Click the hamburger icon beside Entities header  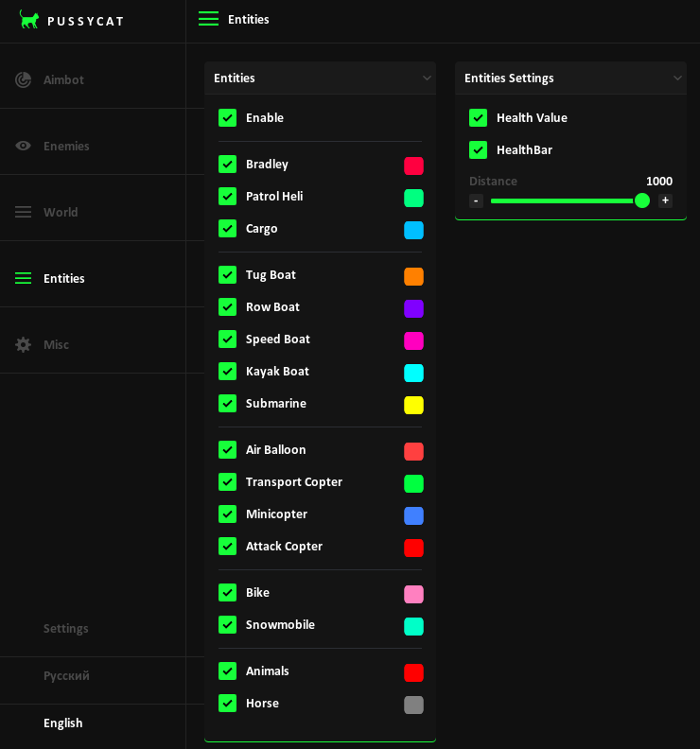208,19
